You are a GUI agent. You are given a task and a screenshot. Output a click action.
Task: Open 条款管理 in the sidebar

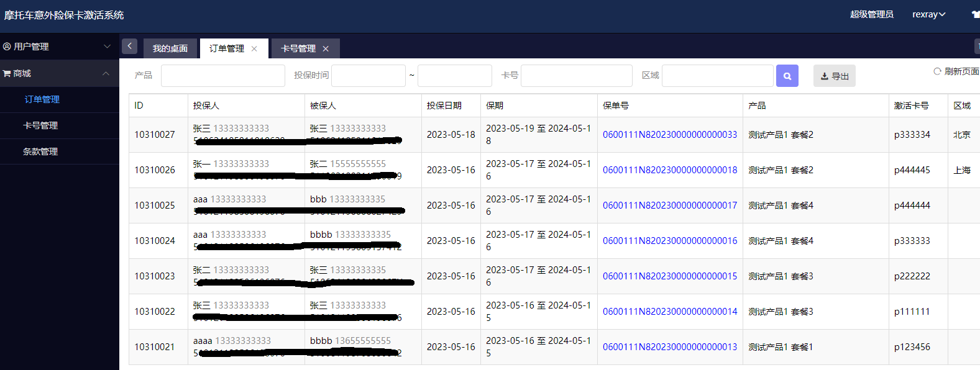point(40,151)
